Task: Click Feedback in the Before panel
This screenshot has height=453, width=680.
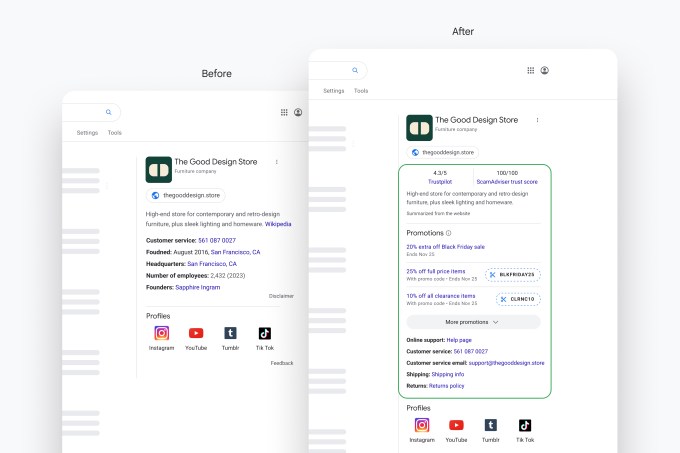Action: pyautogui.click(x=282, y=363)
